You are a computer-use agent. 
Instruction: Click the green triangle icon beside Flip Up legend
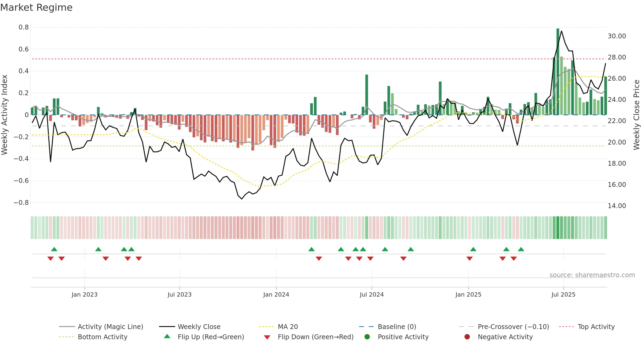167,336
